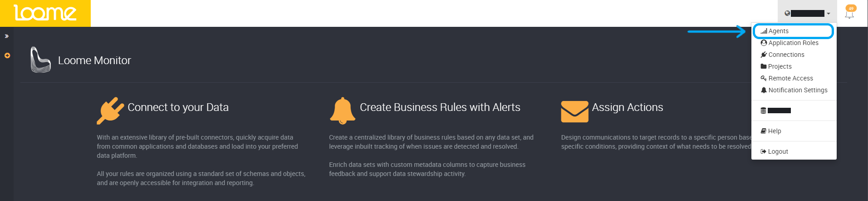Click the globe icon beside the username
The width and height of the screenshot is (868, 201).
[x=787, y=14]
